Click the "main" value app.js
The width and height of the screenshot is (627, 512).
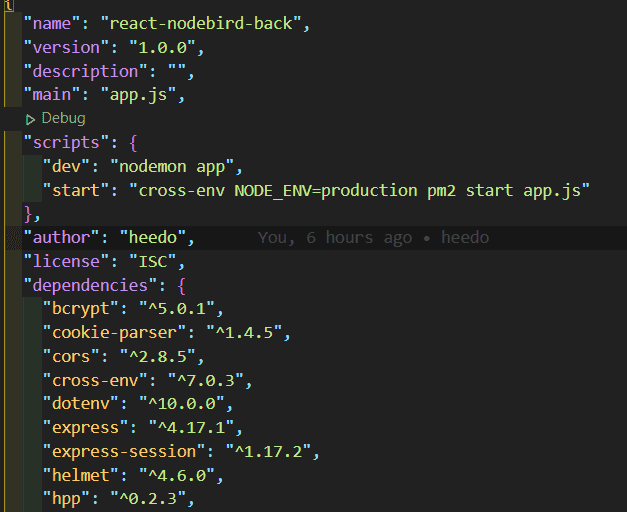point(138,95)
